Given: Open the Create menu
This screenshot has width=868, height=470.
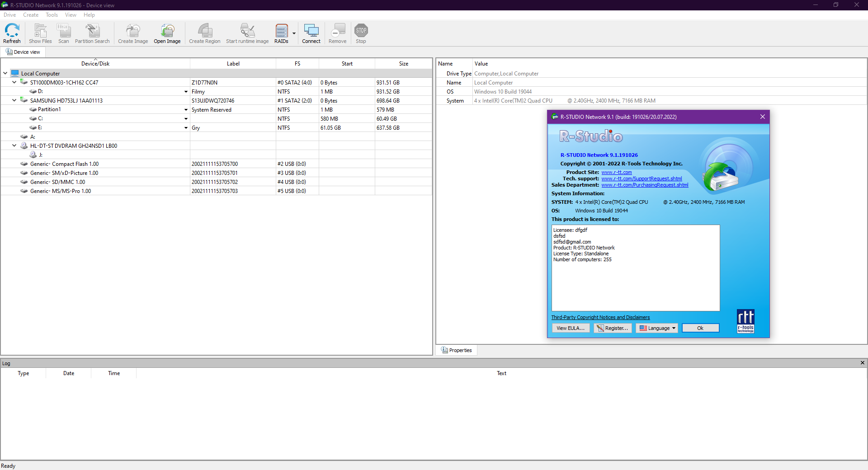Looking at the screenshot, I should point(31,15).
